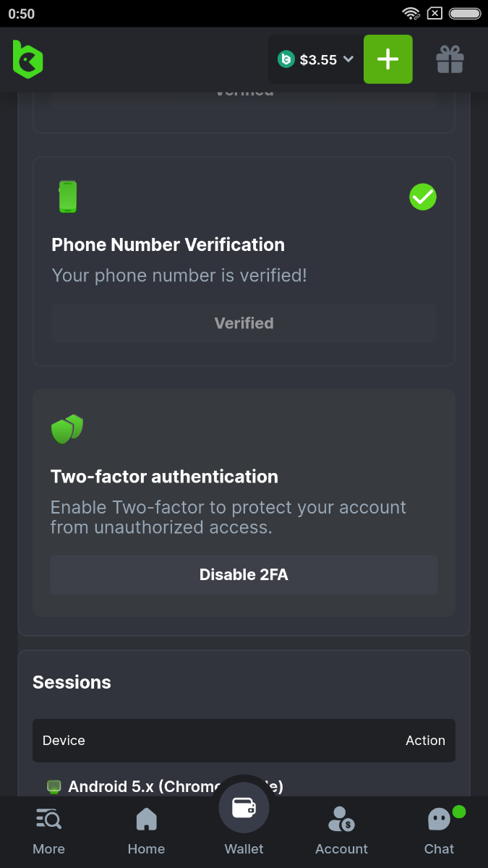The height and width of the screenshot is (868, 488).
Task: Tap the green BC.Game logo
Action: (28, 59)
